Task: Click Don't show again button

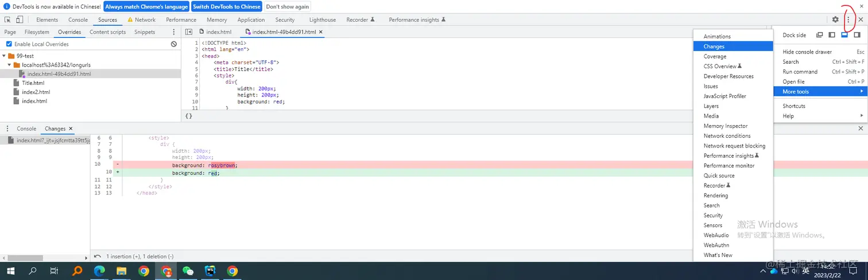Action: [x=288, y=6]
